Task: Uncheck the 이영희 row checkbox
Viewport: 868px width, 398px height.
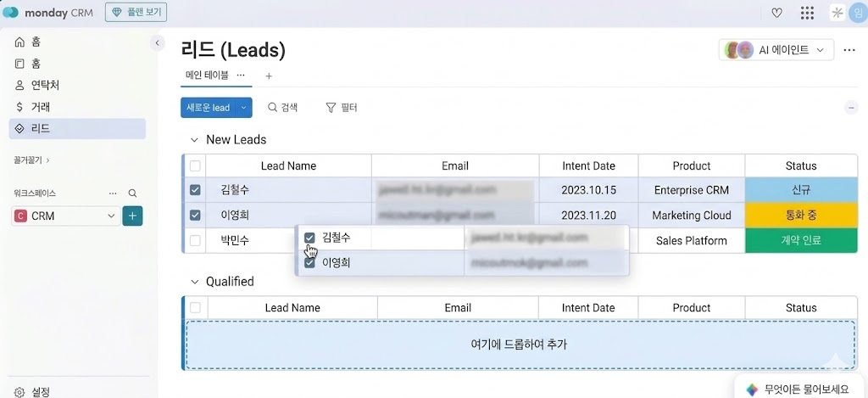Action: 195,215
